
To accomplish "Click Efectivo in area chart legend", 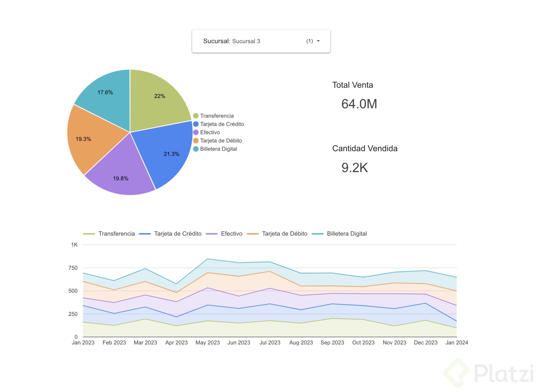I will tap(231, 234).
